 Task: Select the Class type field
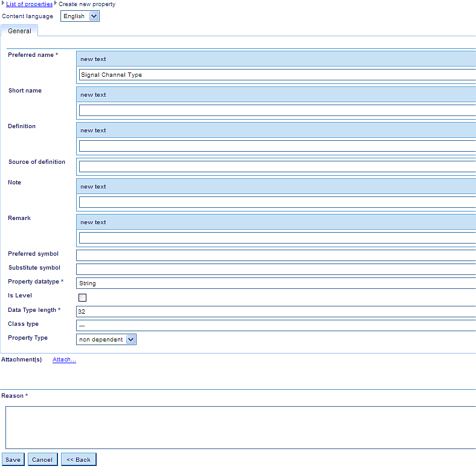tap(275, 325)
